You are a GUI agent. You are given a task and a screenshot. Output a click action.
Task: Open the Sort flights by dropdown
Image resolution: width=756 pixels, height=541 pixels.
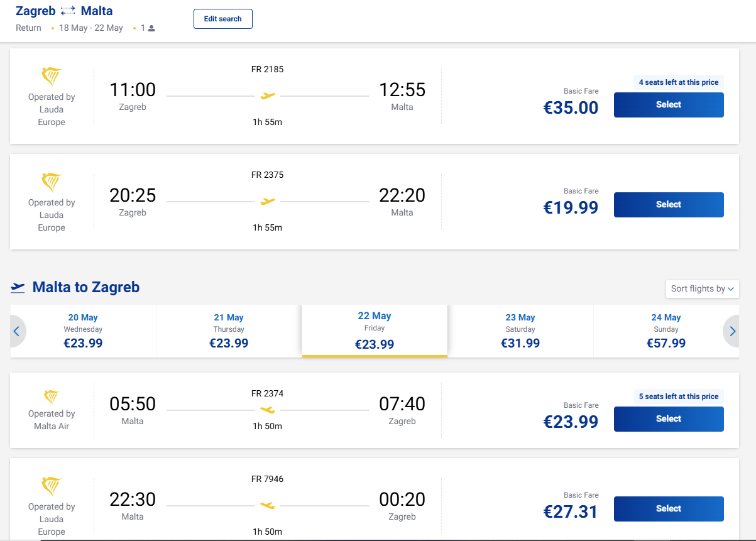pos(702,289)
